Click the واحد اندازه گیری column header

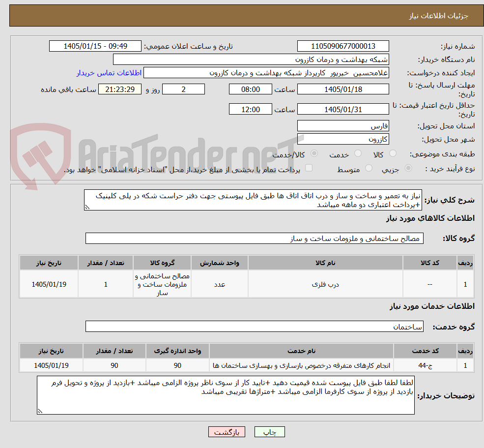pos(177,351)
